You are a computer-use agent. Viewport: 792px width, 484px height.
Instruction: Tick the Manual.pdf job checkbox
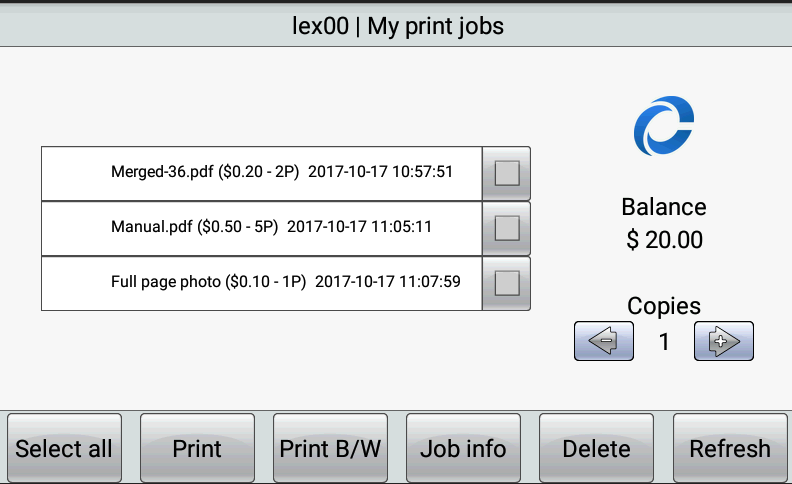coord(507,228)
